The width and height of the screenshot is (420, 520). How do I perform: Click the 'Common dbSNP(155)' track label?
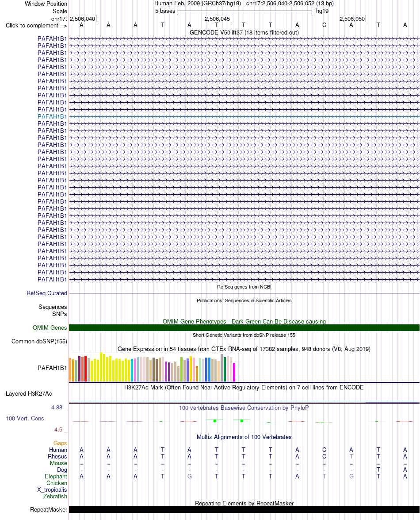(x=39, y=341)
